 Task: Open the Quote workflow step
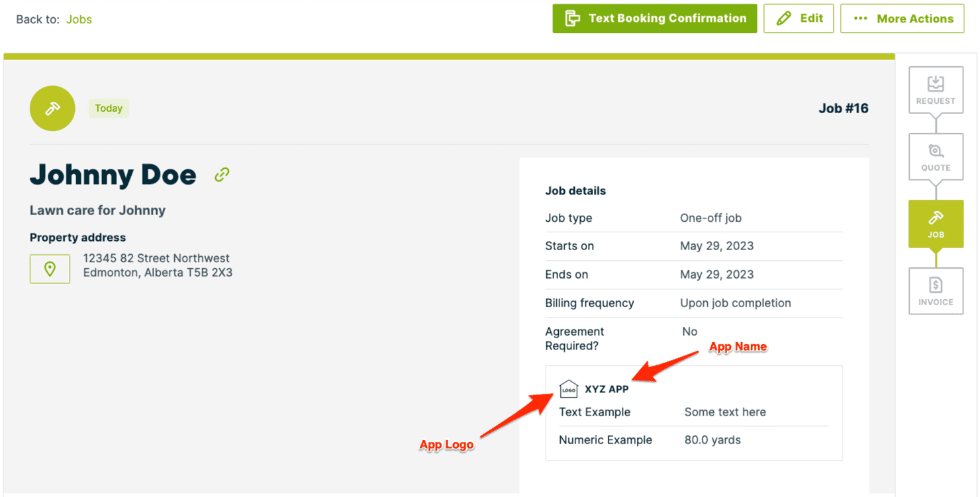tap(936, 158)
